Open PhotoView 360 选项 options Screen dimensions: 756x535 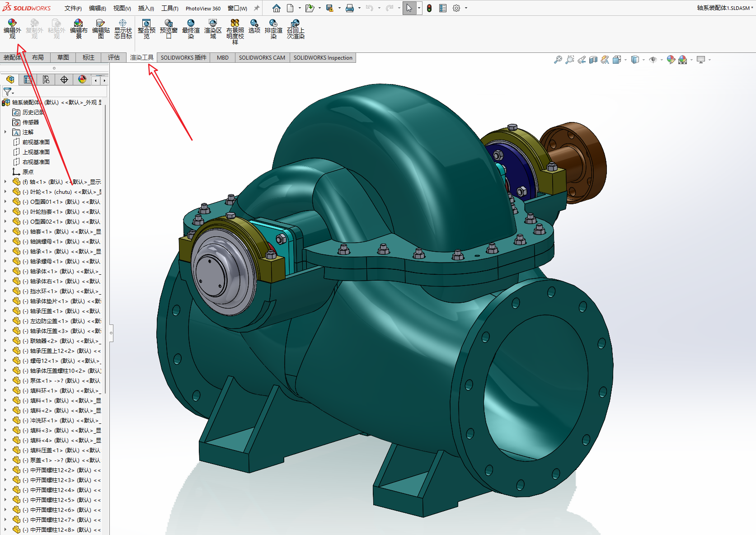point(254,26)
